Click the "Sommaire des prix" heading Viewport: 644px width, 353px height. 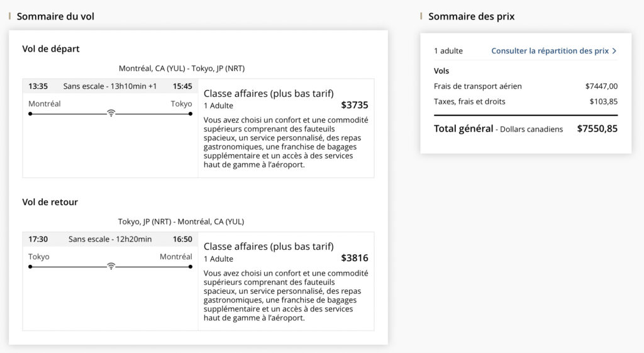point(471,16)
